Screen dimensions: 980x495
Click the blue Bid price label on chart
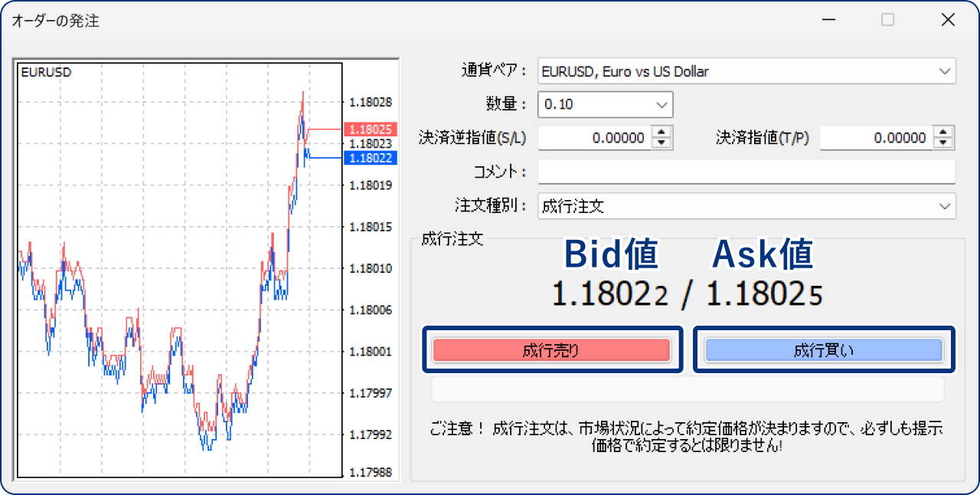(371, 159)
